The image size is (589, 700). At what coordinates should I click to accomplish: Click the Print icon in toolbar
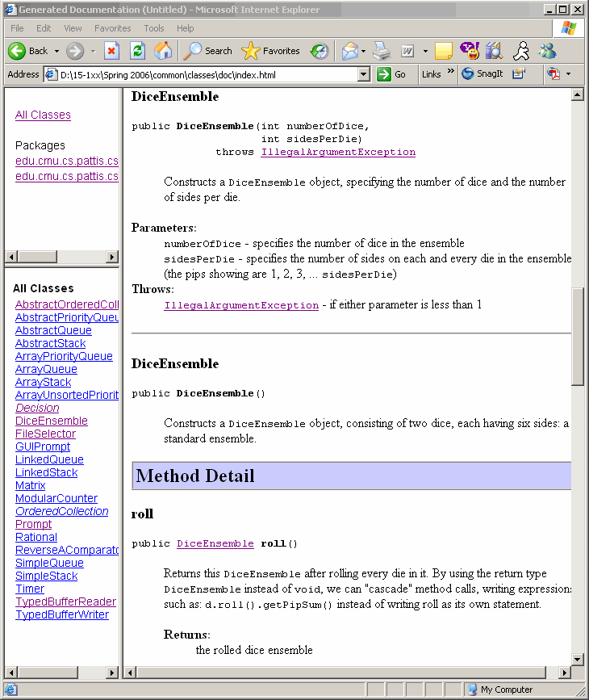click(x=382, y=51)
